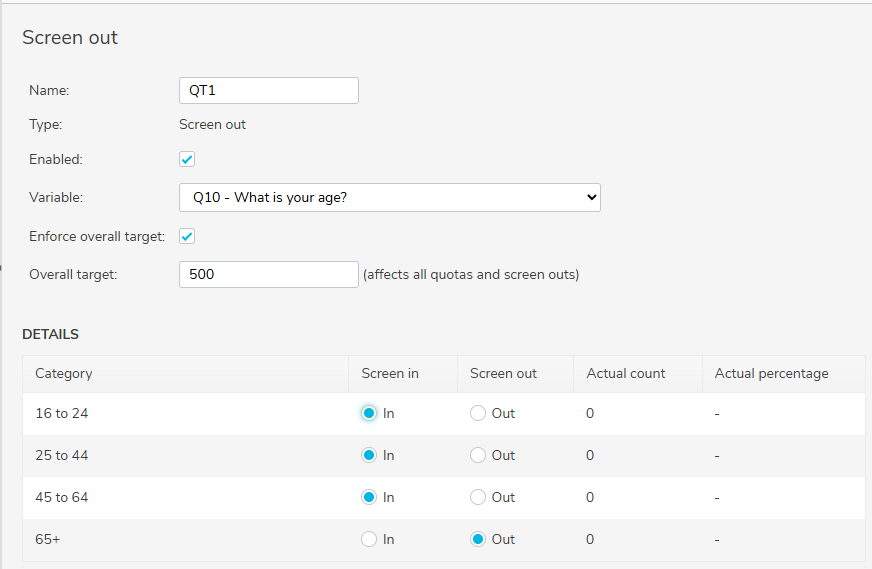The image size is (872, 569).
Task: Select In for the 25 to 44 category
Action: pyautogui.click(x=369, y=456)
